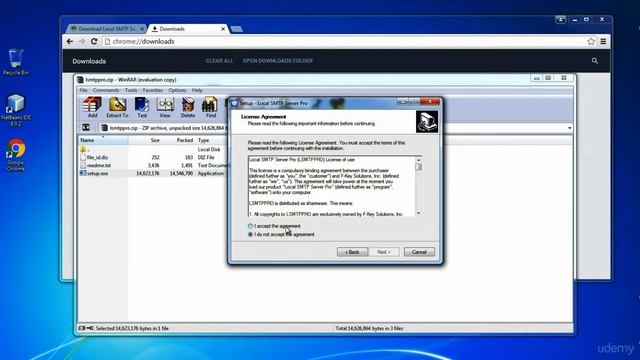The image size is (640, 360).
Task: Click the WinRAR Test toolbar icon
Action: point(142,107)
